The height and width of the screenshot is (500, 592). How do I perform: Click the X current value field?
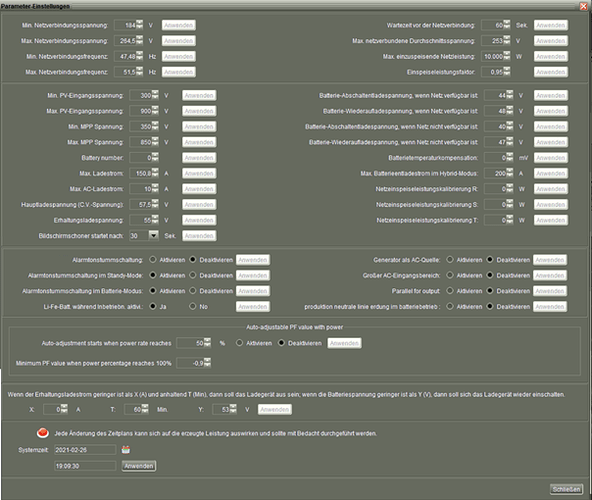[52, 409]
